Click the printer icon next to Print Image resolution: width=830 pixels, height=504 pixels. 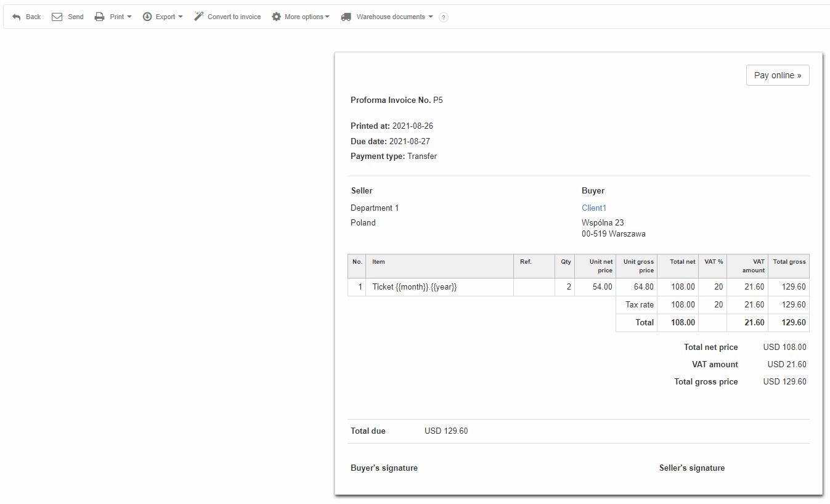(99, 17)
